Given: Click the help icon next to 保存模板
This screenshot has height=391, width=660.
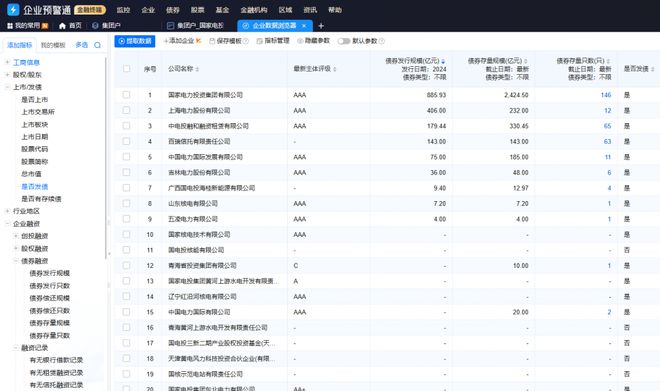Looking at the screenshot, I should 246,41.
